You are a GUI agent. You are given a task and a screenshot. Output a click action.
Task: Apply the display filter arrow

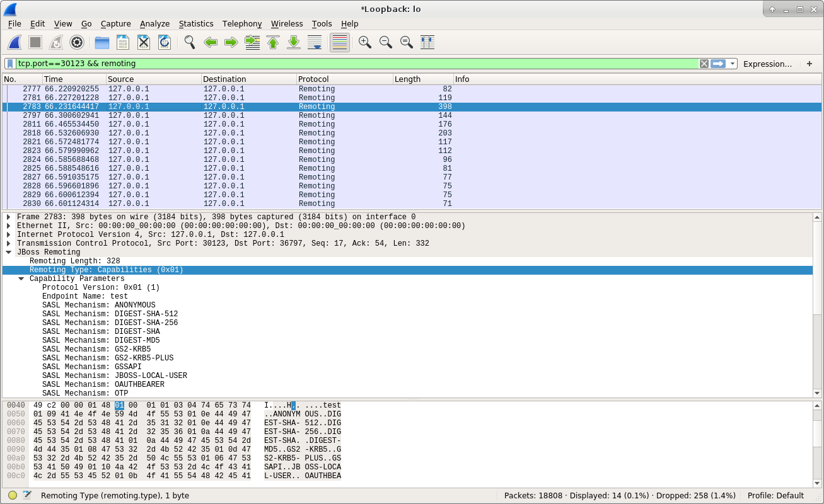click(718, 64)
